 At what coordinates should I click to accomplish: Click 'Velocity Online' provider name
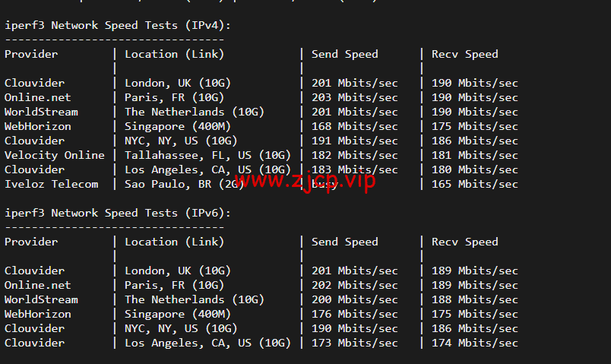[x=55, y=155]
